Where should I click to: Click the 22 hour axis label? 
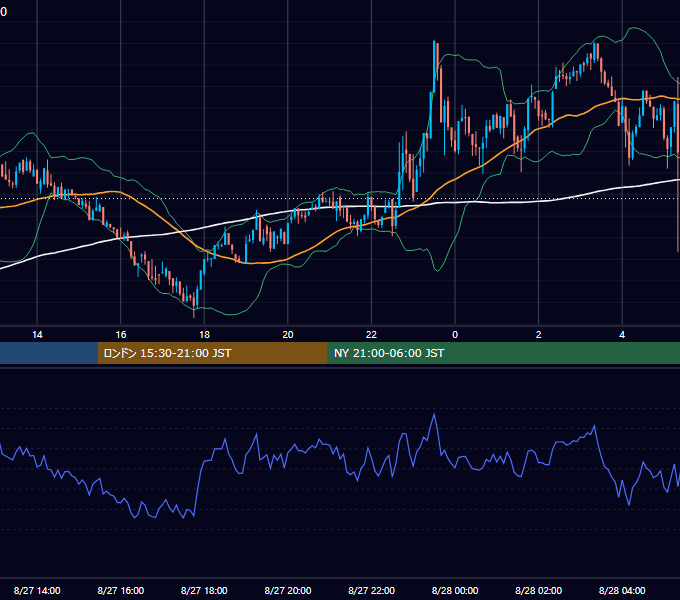(371, 335)
